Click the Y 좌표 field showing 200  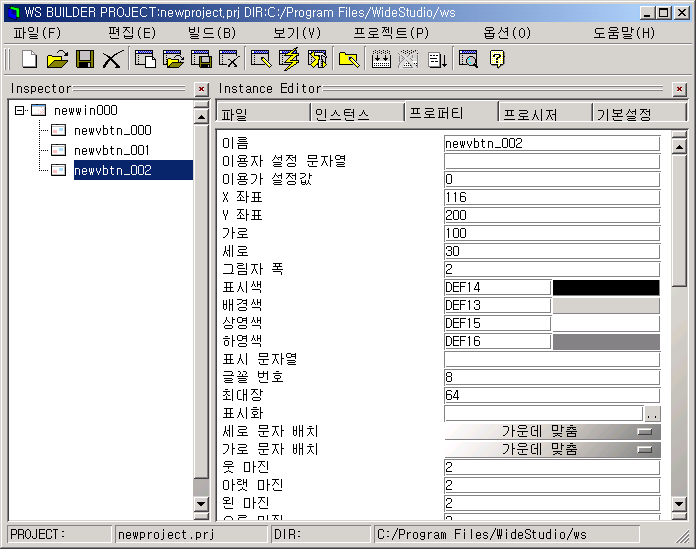pyautogui.click(x=552, y=216)
